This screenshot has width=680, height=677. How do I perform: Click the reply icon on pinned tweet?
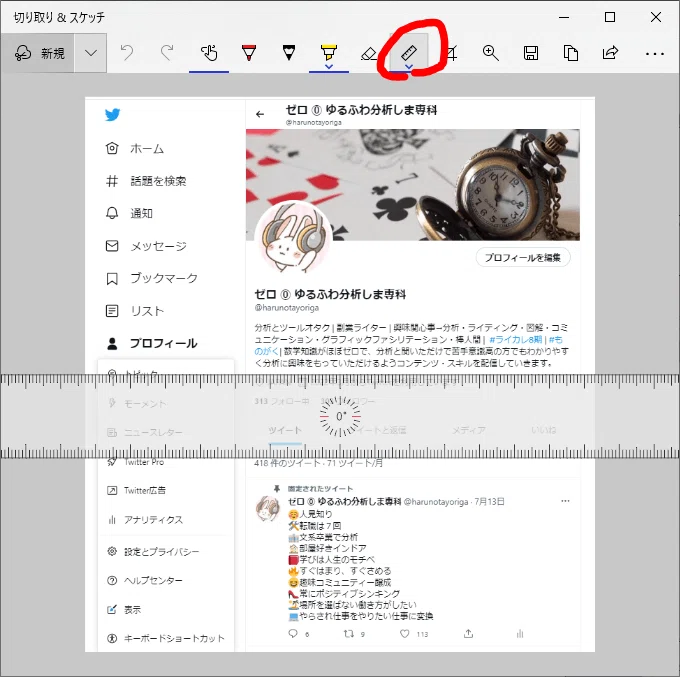tap(293, 634)
